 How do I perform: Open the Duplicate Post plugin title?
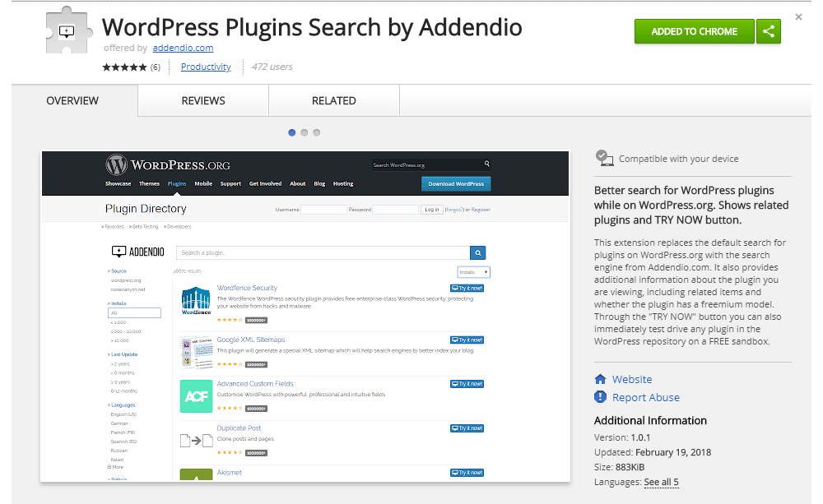239,428
